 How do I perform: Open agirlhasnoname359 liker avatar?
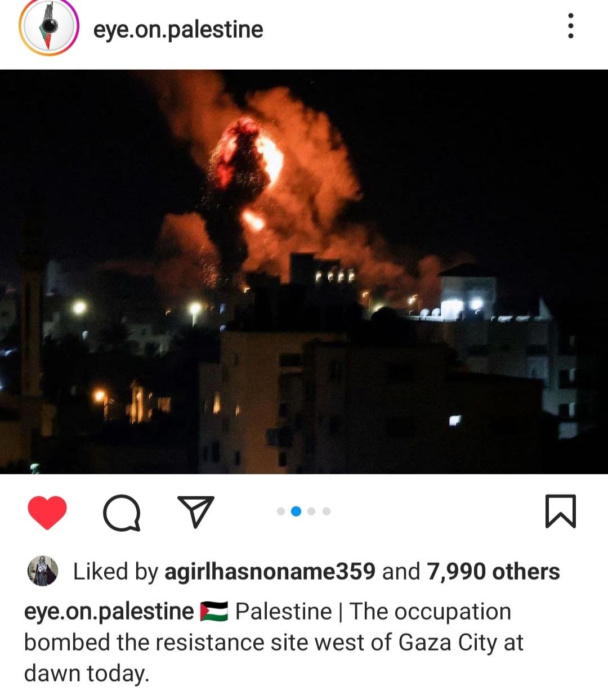(x=43, y=571)
